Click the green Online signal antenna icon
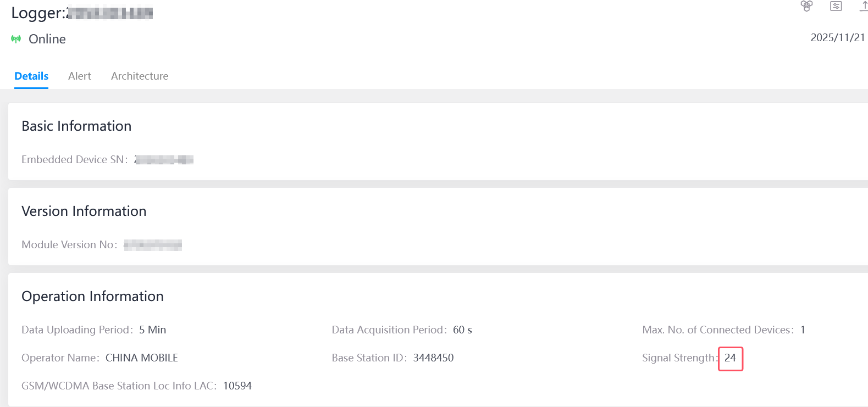This screenshot has height=407, width=868. pyautogui.click(x=16, y=39)
